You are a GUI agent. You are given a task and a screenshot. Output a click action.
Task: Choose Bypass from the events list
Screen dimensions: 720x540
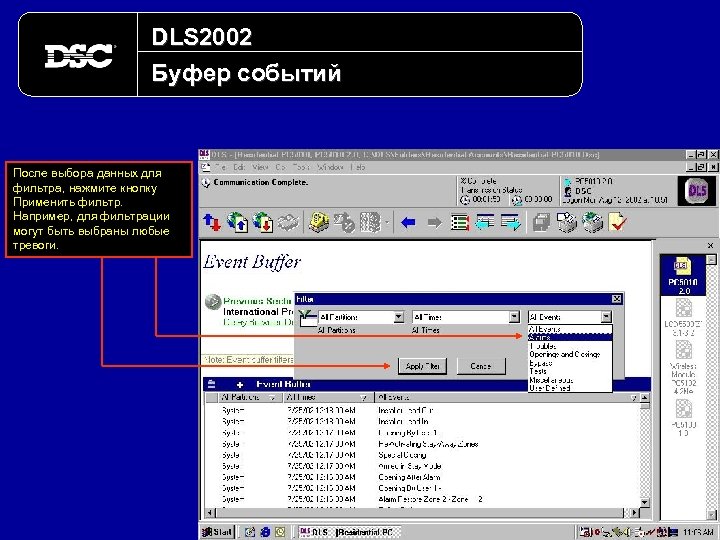tap(570, 363)
